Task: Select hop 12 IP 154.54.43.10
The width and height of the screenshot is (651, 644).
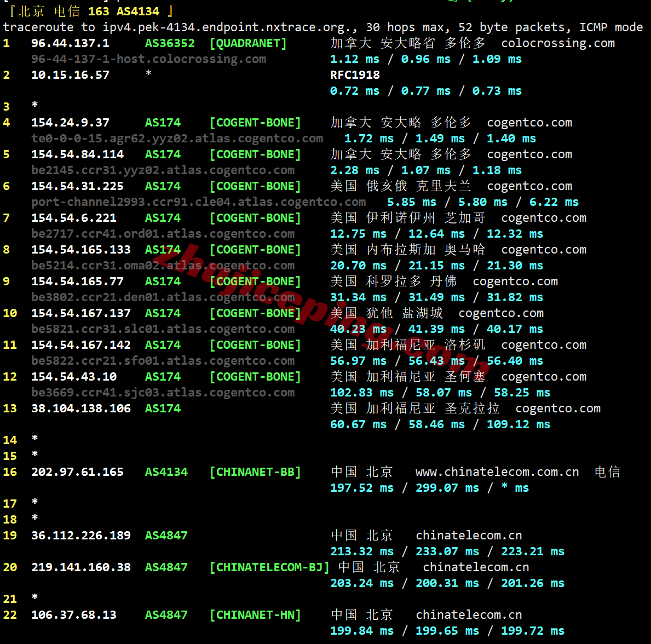Action: (x=74, y=377)
